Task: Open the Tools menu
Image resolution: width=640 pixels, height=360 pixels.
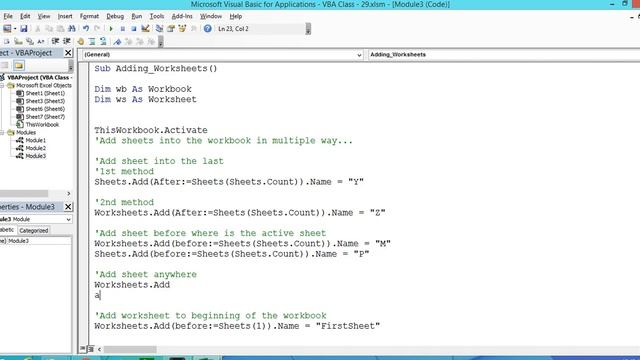Action: pyautogui.click(x=157, y=16)
